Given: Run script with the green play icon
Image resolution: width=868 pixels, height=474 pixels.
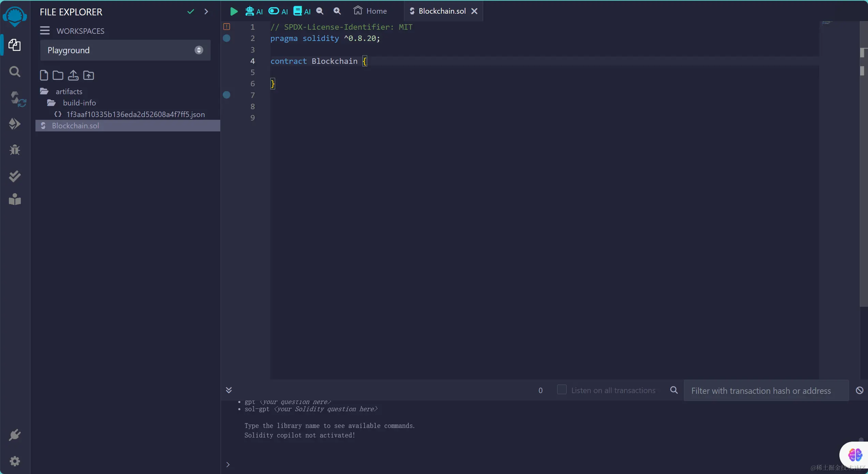Looking at the screenshot, I should pyautogui.click(x=234, y=11).
